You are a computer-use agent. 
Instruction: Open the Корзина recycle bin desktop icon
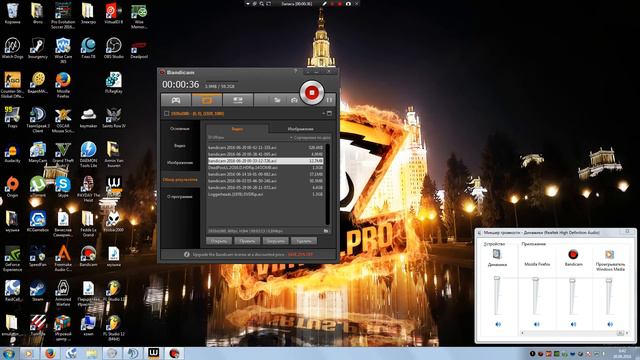(13, 13)
